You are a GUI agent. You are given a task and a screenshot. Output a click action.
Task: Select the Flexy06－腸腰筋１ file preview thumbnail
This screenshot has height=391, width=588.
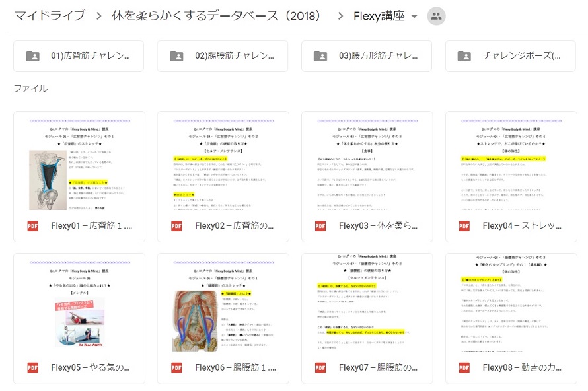point(223,303)
